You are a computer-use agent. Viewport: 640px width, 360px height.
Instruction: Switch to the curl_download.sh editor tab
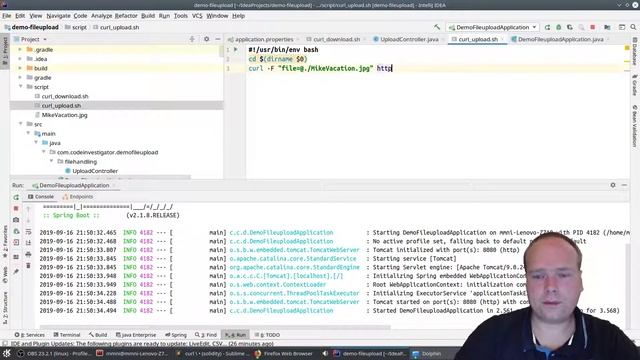337,39
